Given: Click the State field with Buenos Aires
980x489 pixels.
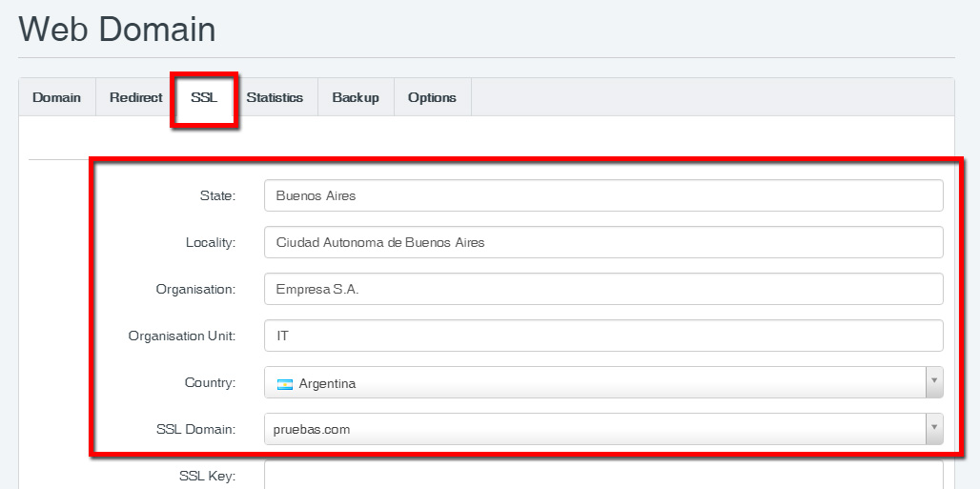Looking at the screenshot, I should [603, 195].
